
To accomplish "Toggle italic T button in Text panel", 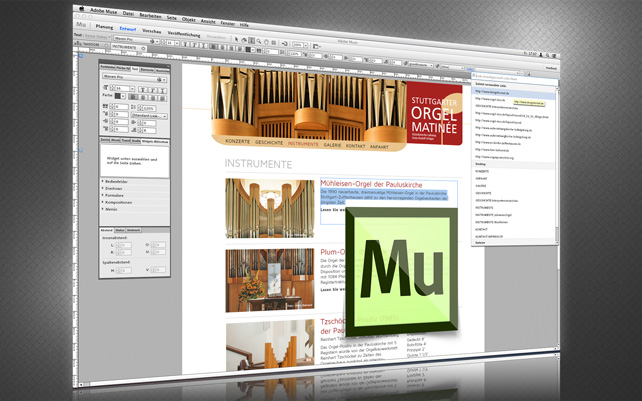I will point(153,90).
